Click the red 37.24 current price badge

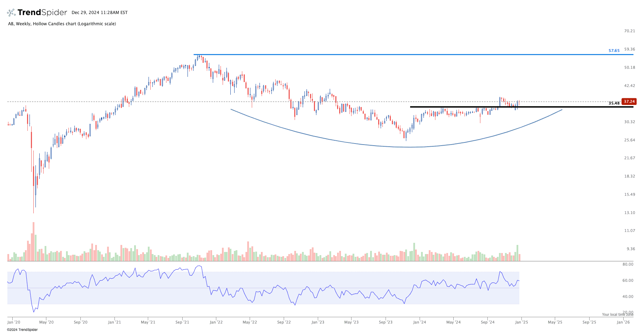pos(629,101)
